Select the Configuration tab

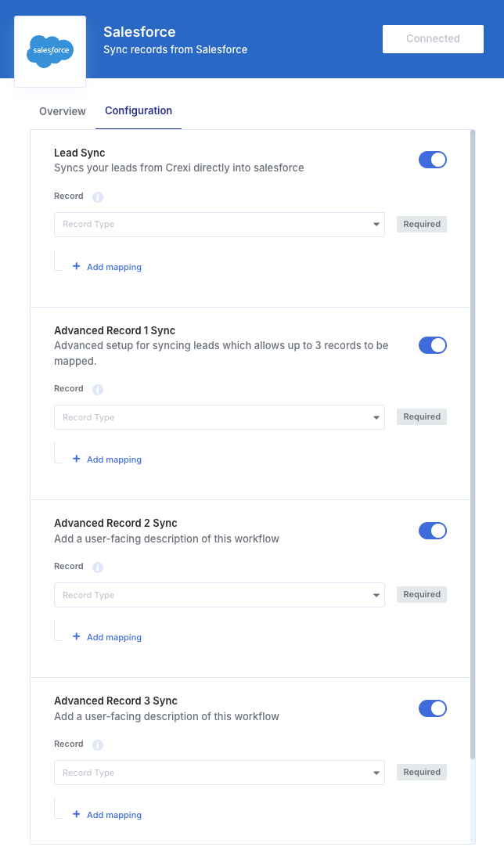(139, 111)
